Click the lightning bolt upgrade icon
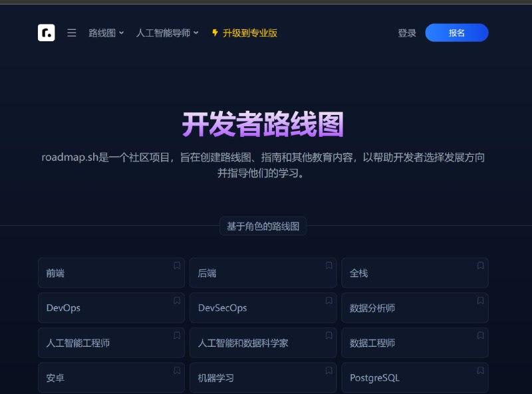 click(215, 33)
